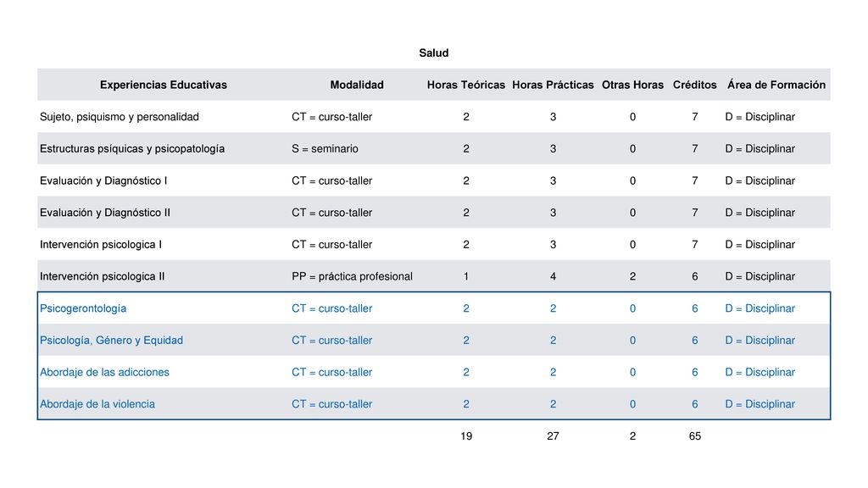Screen dimensions: 868x488
Task: Select Intervención psicologica I row
Action: click(x=434, y=245)
